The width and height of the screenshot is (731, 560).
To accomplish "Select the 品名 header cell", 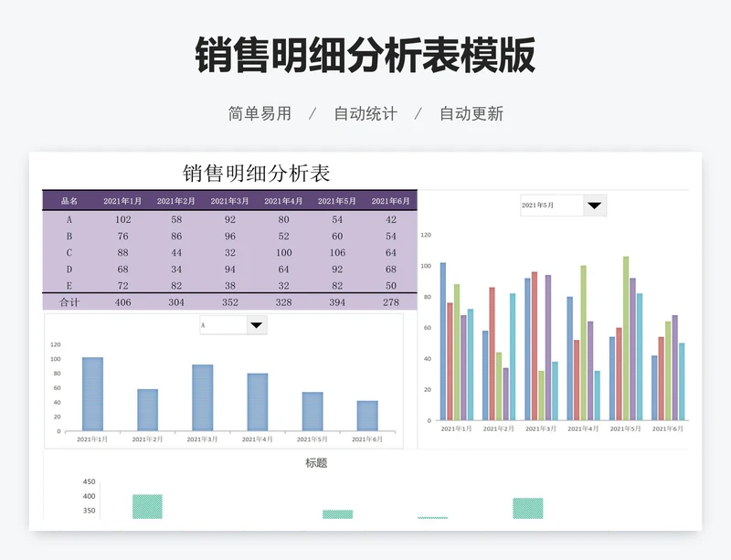I will pyautogui.click(x=69, y=201).
